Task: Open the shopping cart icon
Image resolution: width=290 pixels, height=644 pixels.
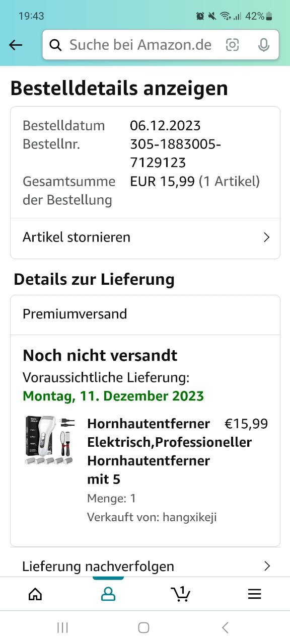Action: pyautogui.click(x=181, y=594)
